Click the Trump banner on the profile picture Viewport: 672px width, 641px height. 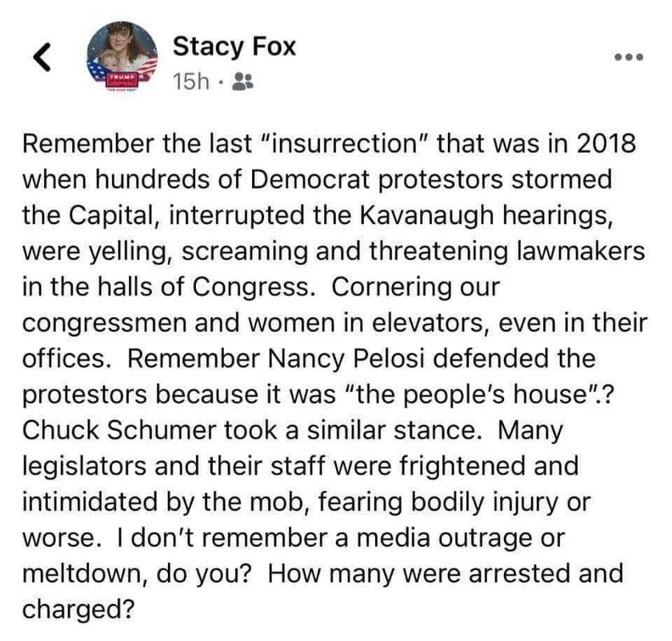coord(122,80)
